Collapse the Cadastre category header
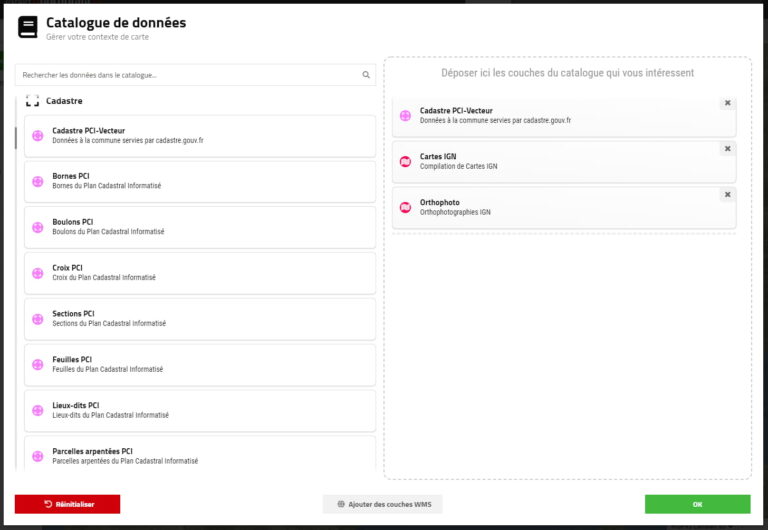768x530 pixels. tap(64, 101)
